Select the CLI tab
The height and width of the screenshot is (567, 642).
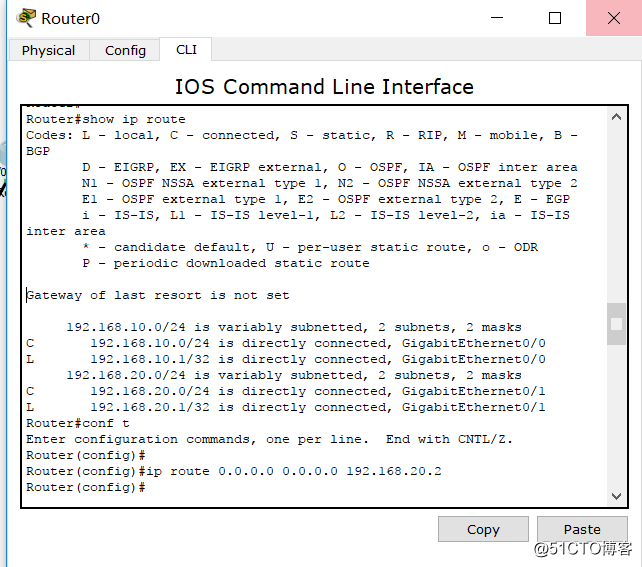click(x=186, y=50)
